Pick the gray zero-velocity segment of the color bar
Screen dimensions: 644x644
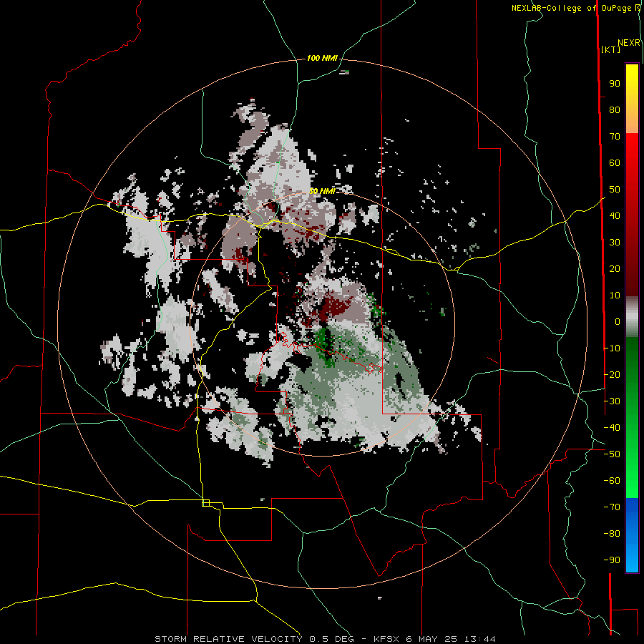(632, 317)
